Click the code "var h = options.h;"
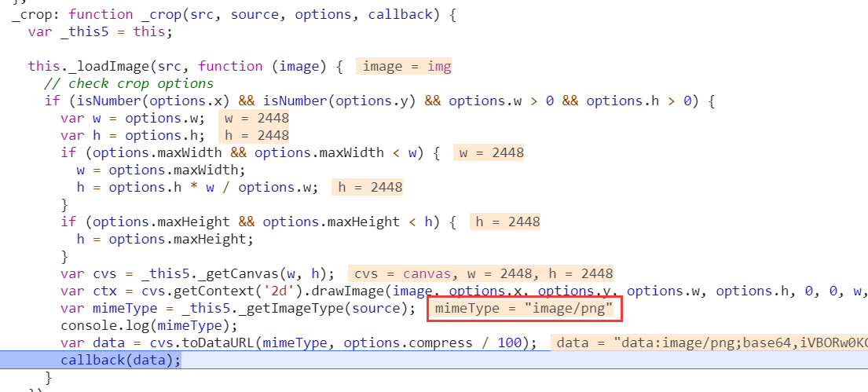 (x=132, y=136)
